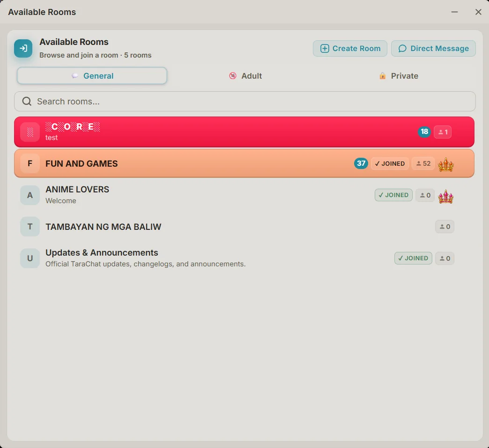This screenshot has width=489, height=448.
Task: Click the CORE room avatar icon
Action: [30, 132]
